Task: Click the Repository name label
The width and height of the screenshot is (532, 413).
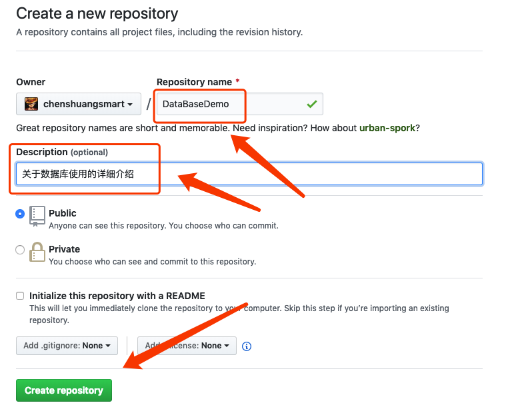Action: (195, 82)
